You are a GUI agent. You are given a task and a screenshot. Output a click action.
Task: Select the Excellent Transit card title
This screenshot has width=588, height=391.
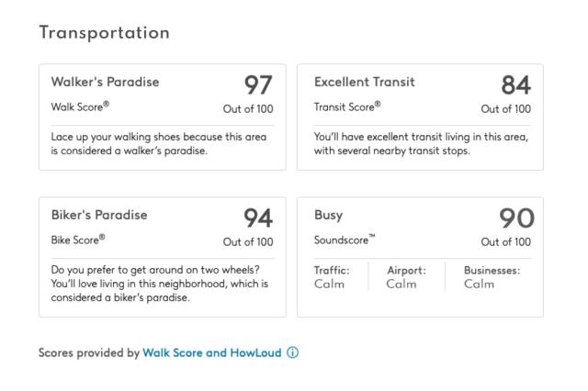click(364, 82)
